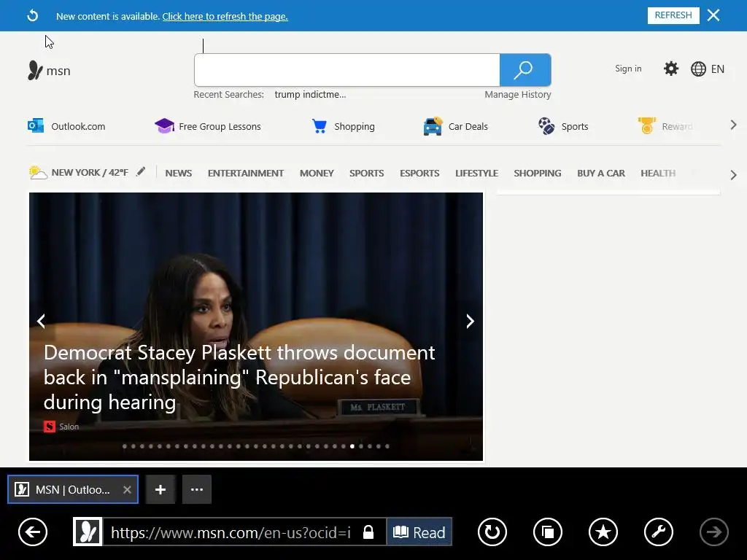This screenshot has height=560, width=747.
Task: Open the SHOPPING category tab
Action: tap(538, 174)
